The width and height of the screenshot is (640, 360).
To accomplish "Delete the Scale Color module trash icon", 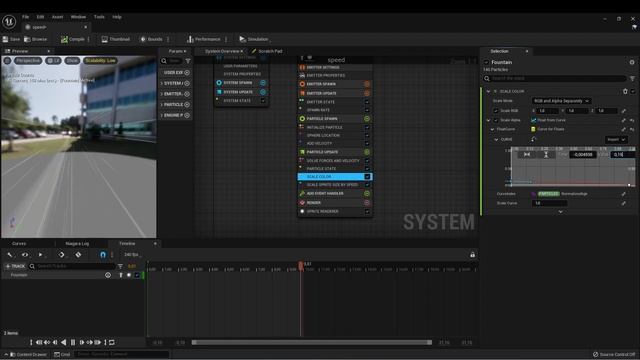I will (x=625, y=91).
